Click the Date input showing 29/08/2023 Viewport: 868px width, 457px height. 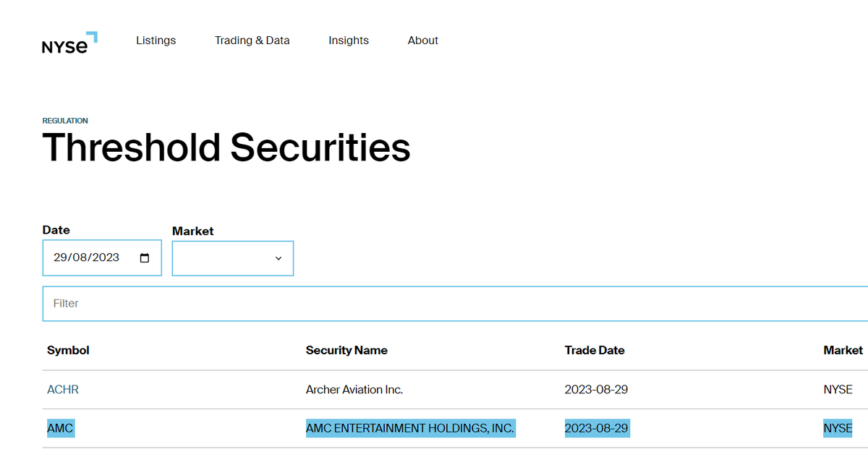tap(102, 258)
